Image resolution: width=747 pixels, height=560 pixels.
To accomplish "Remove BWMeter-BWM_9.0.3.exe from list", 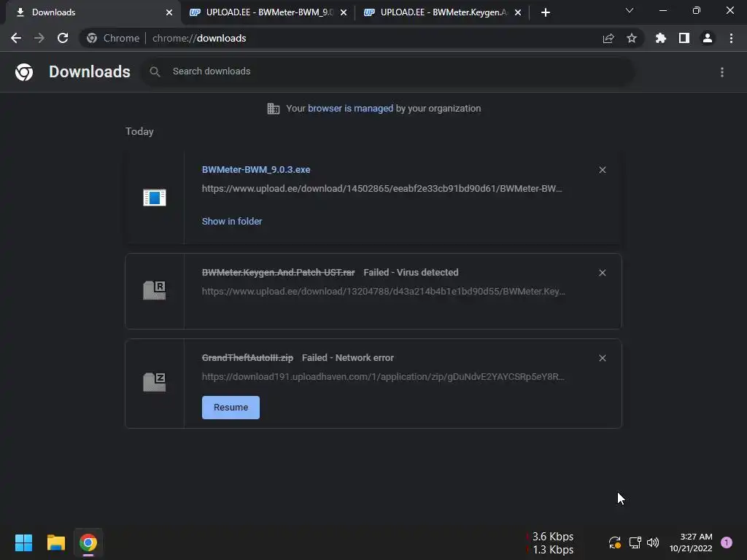I will [602, 170].
